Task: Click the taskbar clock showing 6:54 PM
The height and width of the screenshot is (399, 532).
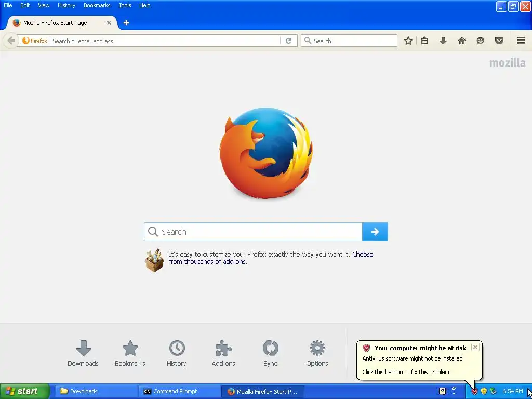Action: tap(512, 392)
